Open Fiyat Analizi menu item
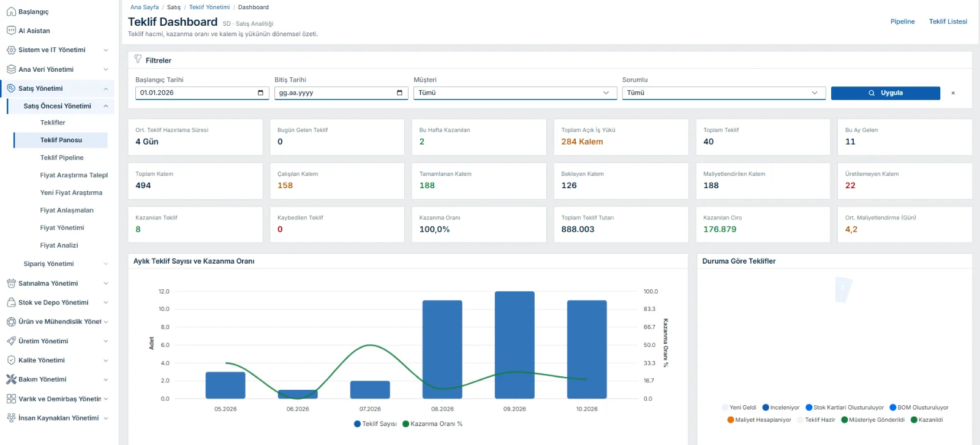 [x=59, y=245]
